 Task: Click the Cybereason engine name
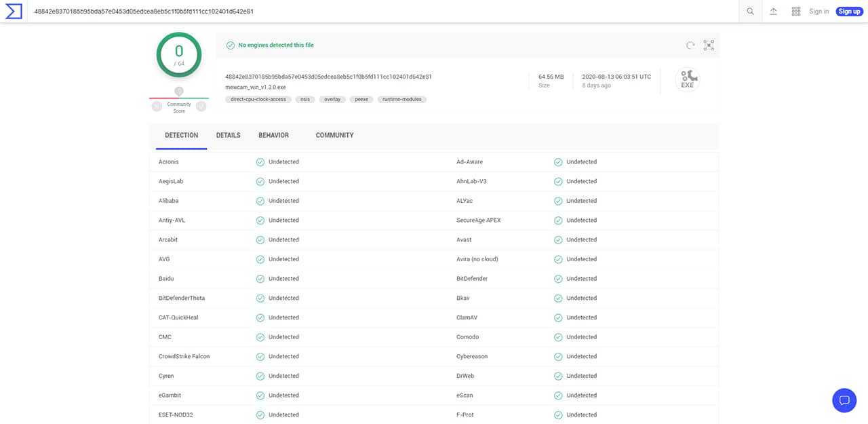(472, 357)
